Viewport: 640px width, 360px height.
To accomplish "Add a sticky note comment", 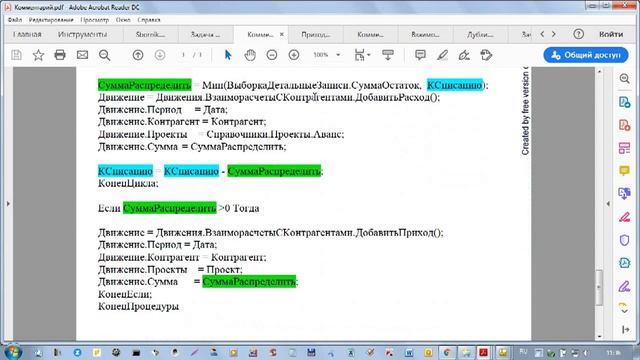I will pos(420,55).
